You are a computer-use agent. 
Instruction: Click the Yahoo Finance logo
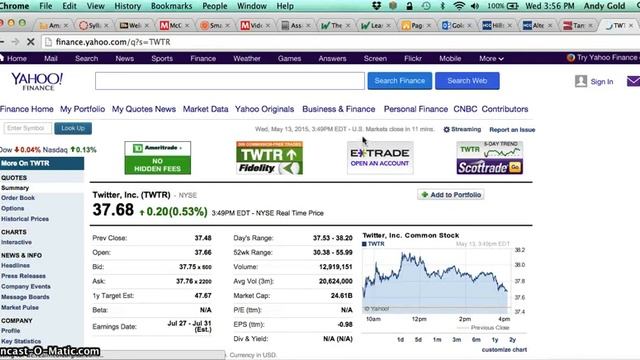37,81
